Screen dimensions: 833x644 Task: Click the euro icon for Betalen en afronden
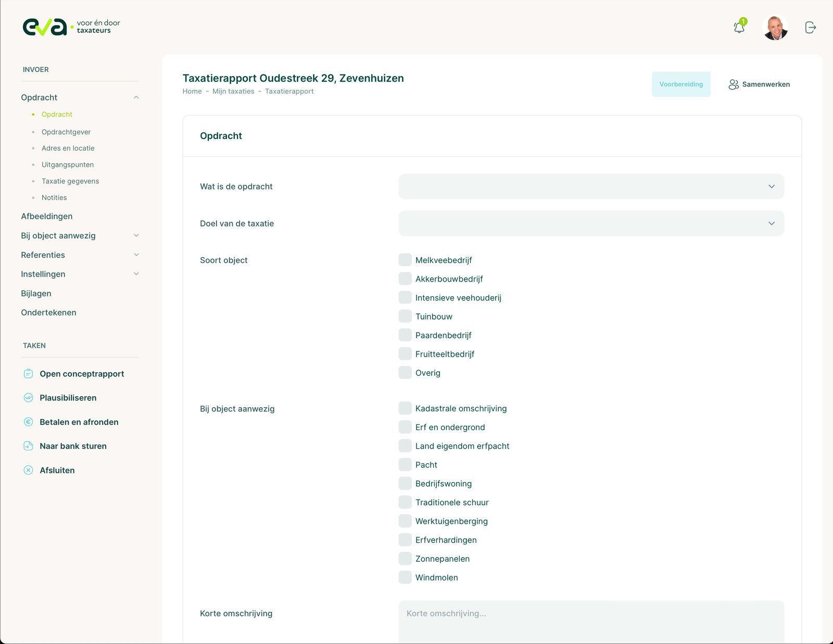click(29, 422)
